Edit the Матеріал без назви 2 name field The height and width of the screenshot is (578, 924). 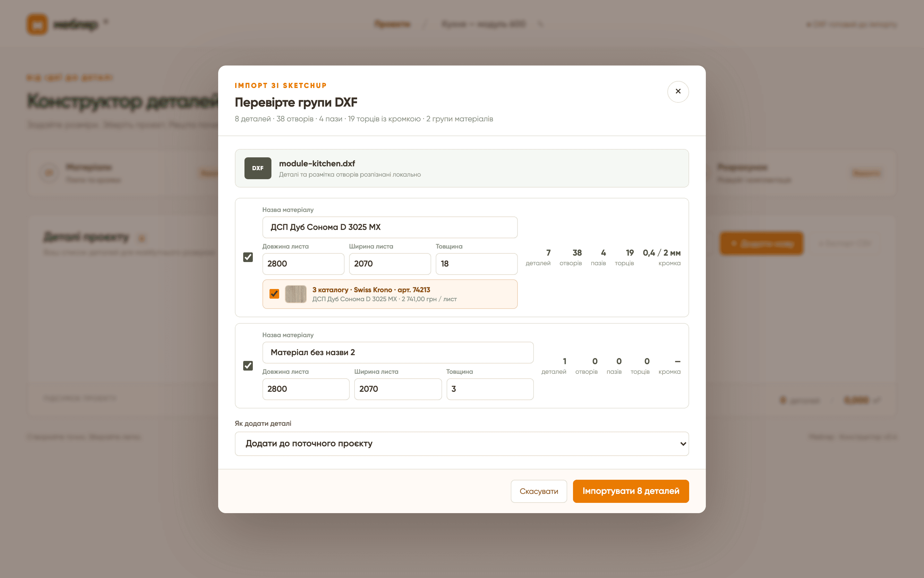398,353
